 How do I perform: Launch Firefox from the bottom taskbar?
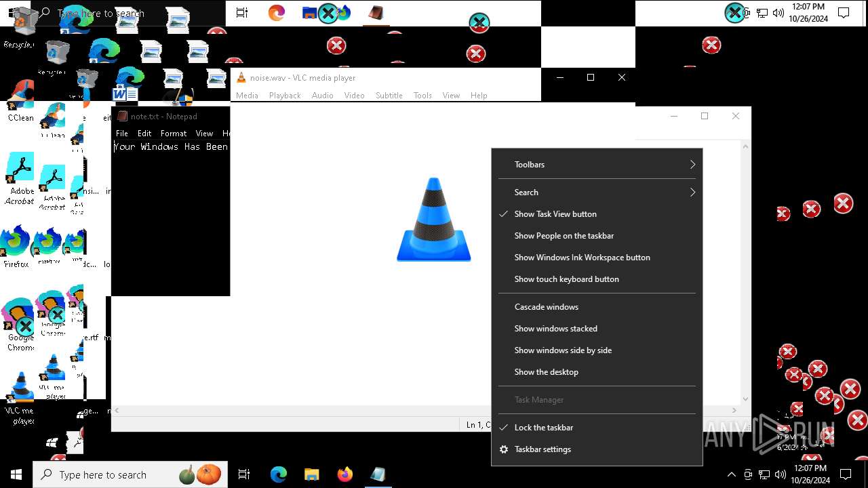click(x=344, y=474)
